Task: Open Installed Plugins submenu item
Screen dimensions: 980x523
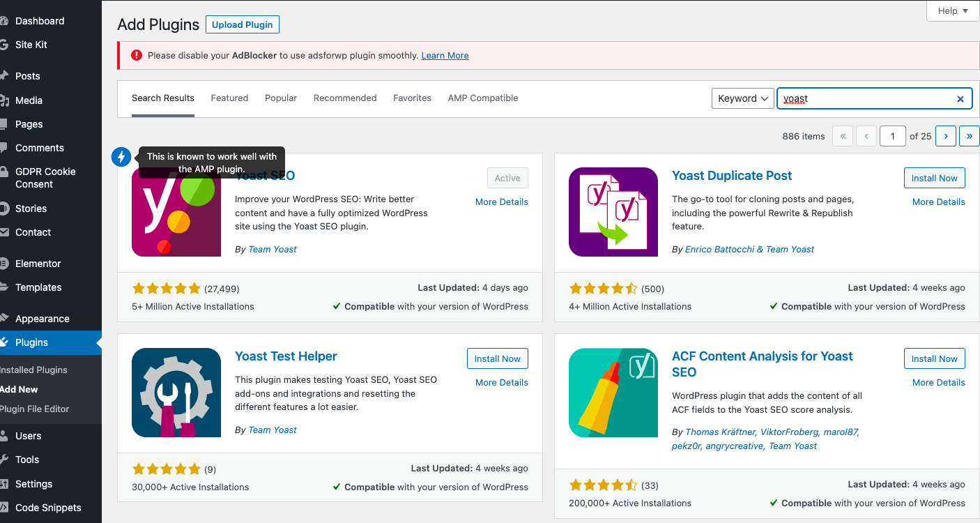Action: [33, 370]
